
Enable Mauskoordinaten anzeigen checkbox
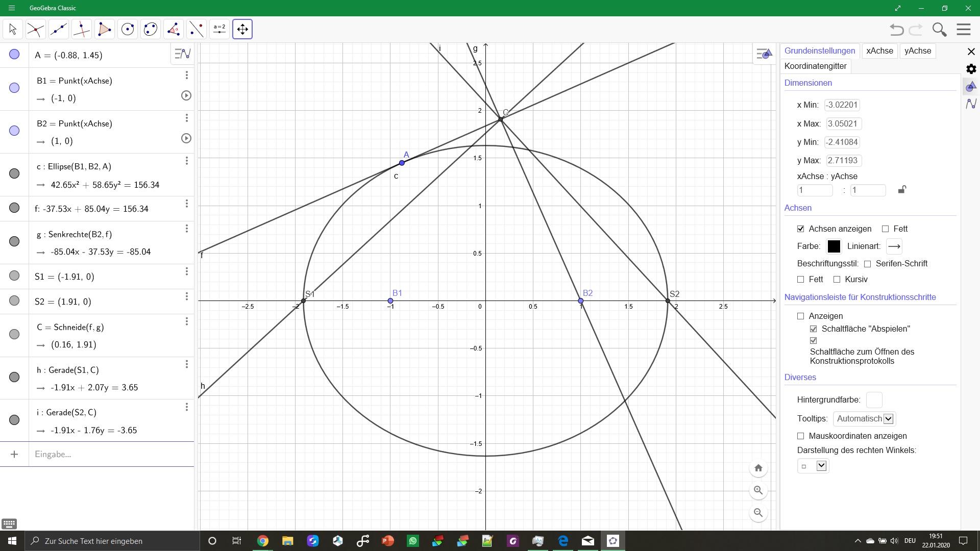point(800,436)
